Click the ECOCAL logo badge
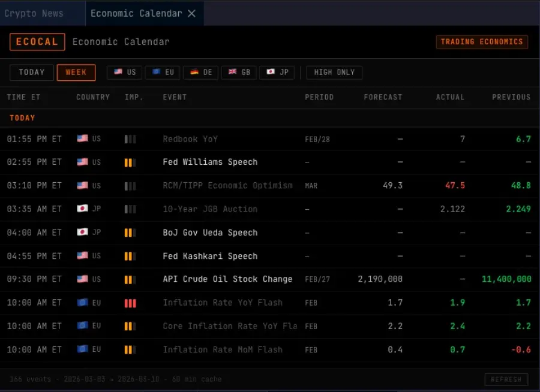Screen dimensions: 540x392 click(37, 42)
